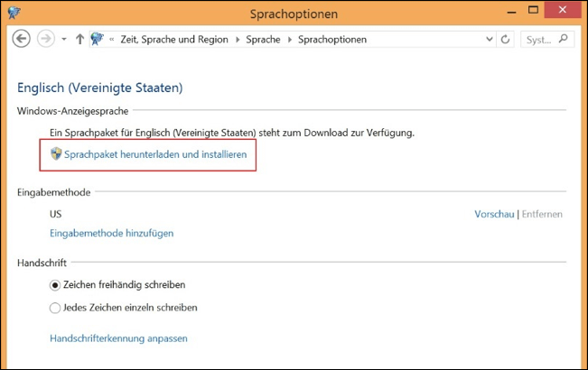The width and height of the screenshot is (588, 370).
Task: Expand address bar history dropdown chevron
Action: click(x=489, y=39)
